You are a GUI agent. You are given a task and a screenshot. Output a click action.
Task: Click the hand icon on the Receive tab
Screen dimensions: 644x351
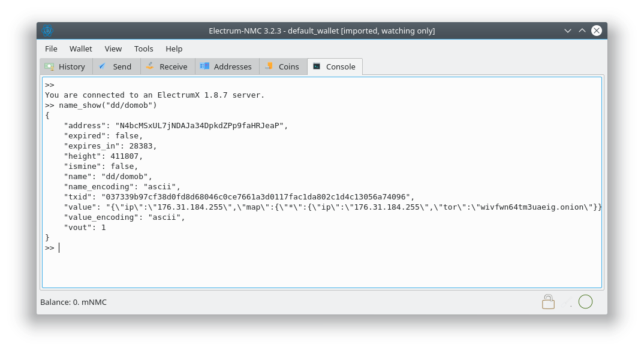(x=149, y=66)
